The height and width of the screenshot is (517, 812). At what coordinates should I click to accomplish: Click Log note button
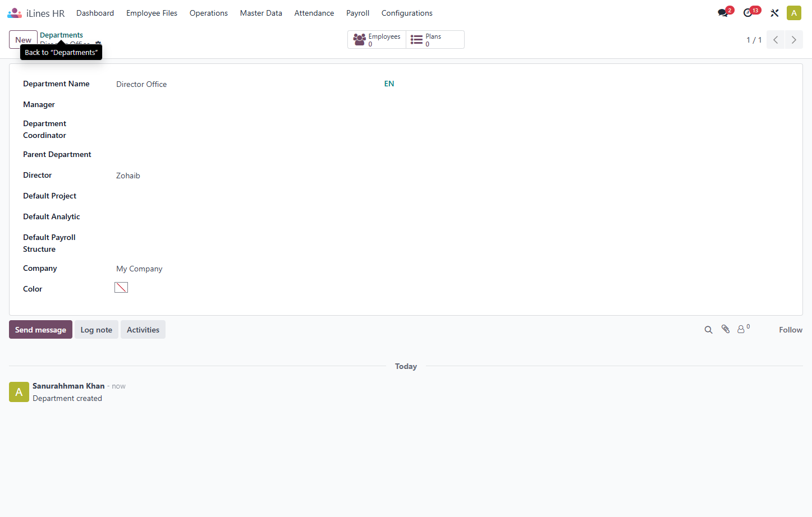[x=97, y=330]
